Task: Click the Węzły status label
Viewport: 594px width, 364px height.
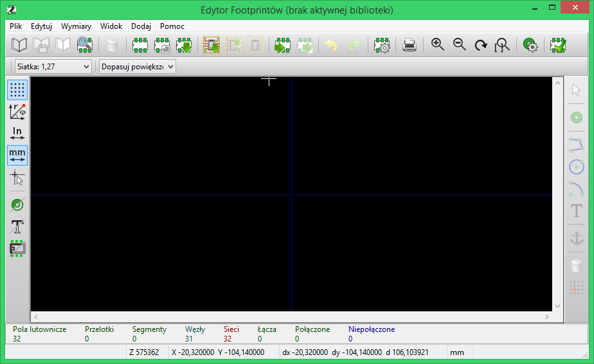Action: point(195,329)
